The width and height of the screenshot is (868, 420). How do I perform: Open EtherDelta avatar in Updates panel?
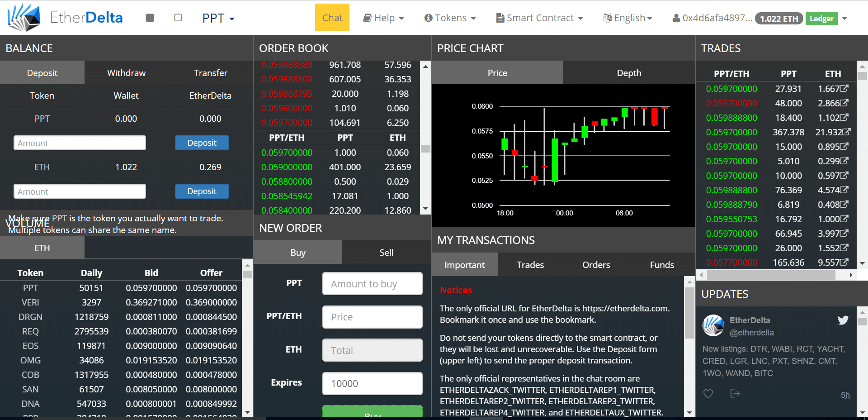(713, 325)
